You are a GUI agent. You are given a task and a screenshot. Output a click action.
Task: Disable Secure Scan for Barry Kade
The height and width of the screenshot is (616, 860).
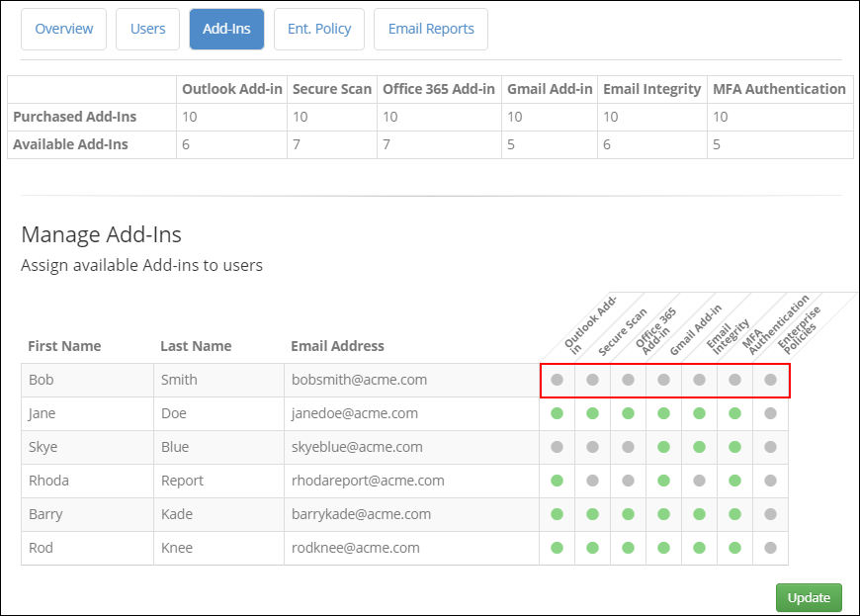592,514
